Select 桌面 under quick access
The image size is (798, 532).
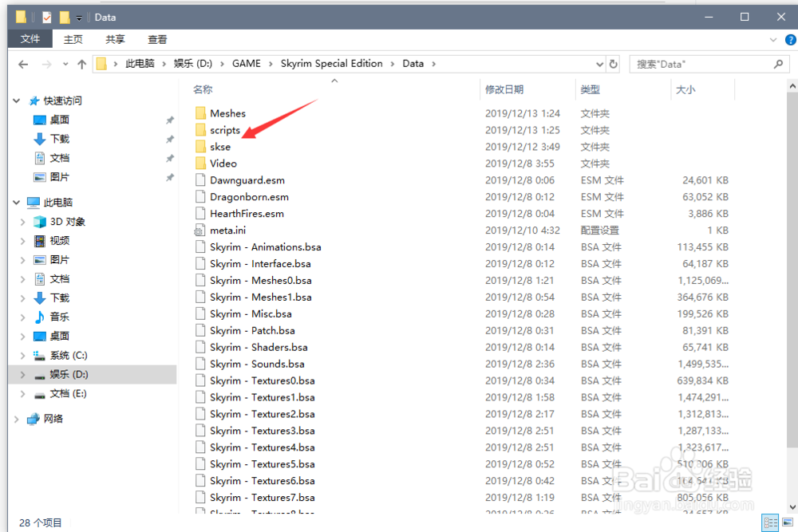point(60,120)
